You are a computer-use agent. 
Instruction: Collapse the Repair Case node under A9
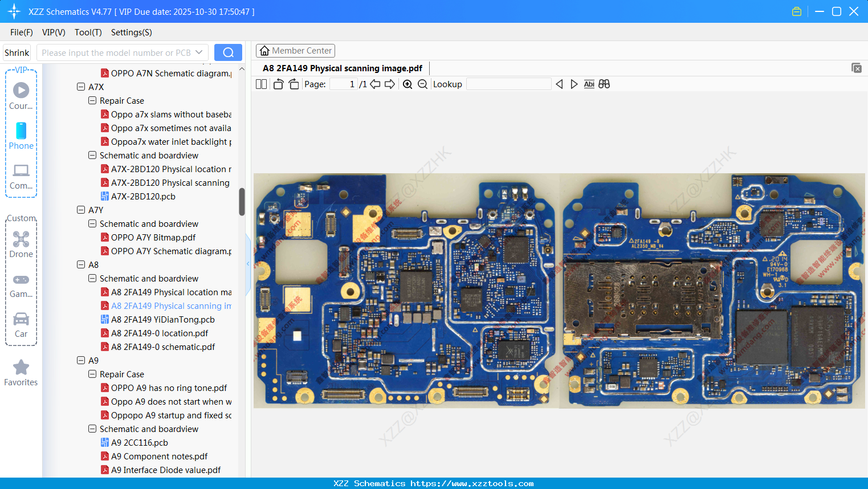pos(92,374)
